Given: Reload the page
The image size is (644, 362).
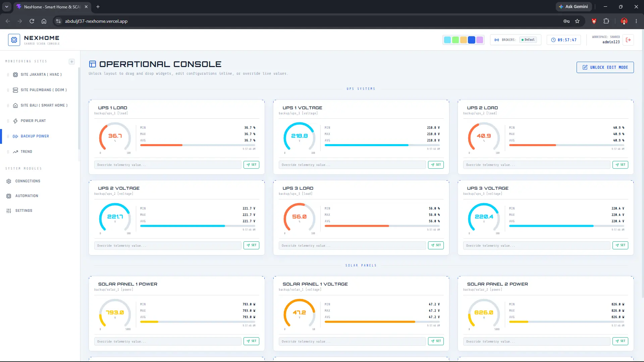Looking at the screenshot, I should click(x=32, y=21).
